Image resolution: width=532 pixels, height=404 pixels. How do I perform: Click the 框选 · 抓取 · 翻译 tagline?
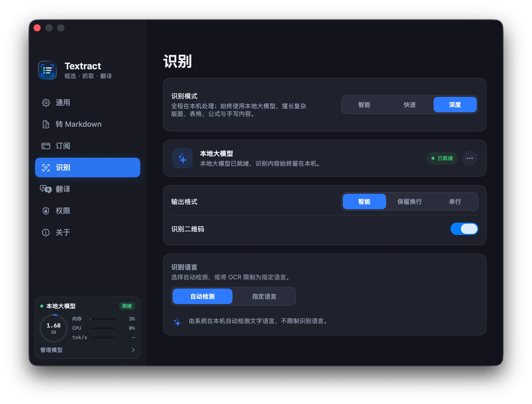click(88, 76)
